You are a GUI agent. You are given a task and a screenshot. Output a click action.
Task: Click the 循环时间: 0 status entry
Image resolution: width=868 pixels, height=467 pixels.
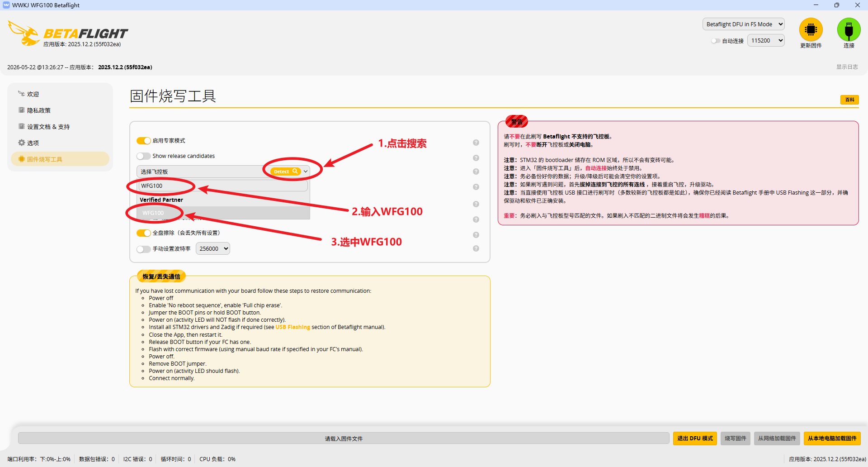point(176,459)
